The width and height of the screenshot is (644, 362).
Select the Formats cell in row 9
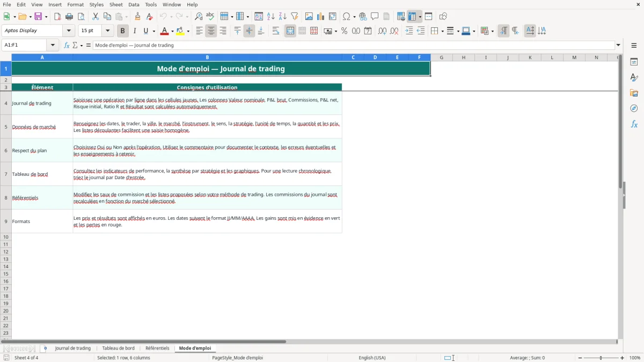tap(42, 221)
